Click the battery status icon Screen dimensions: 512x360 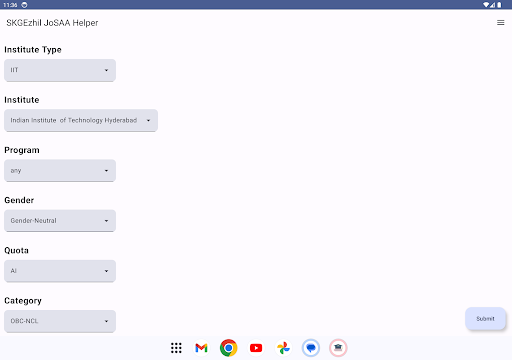coord(499,5)
